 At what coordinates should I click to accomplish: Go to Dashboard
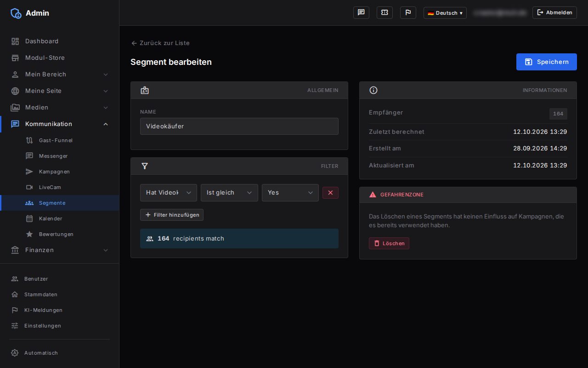point(60,41)
